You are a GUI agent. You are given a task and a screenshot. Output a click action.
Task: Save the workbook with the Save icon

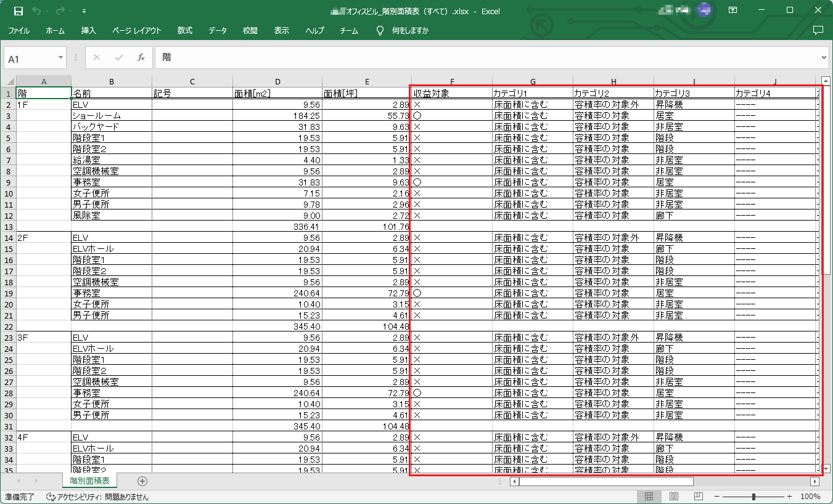pos(18,11)
